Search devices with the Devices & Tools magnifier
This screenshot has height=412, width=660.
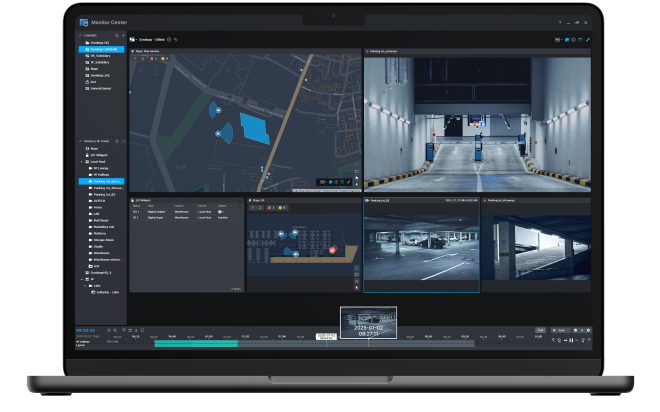117,141
